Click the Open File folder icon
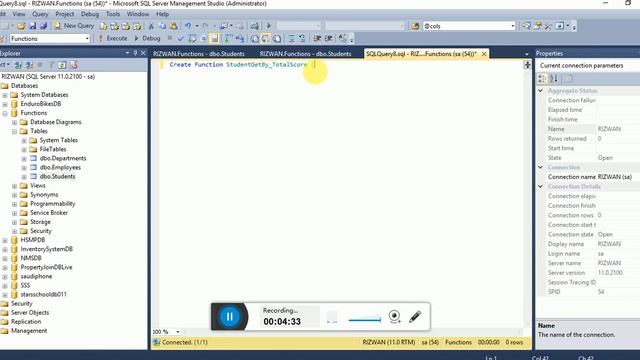The width and height of the screenshot is (640, 360). pos(21,26)
